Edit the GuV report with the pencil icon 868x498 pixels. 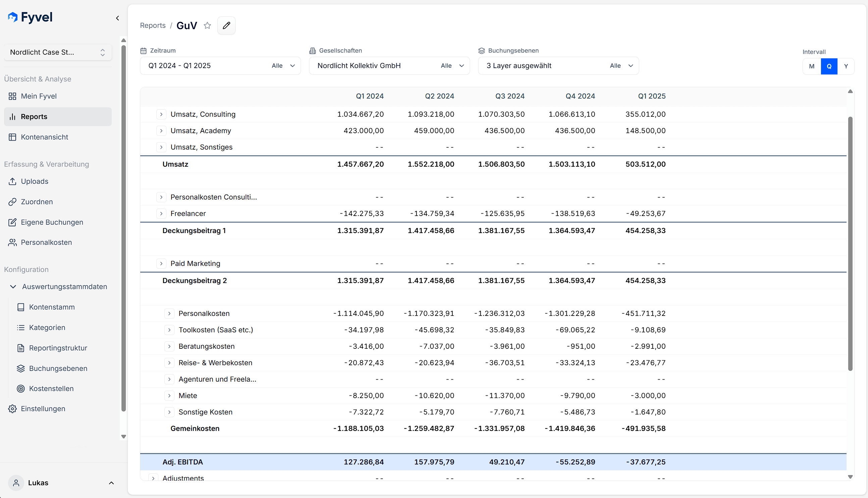pos(226,25)
